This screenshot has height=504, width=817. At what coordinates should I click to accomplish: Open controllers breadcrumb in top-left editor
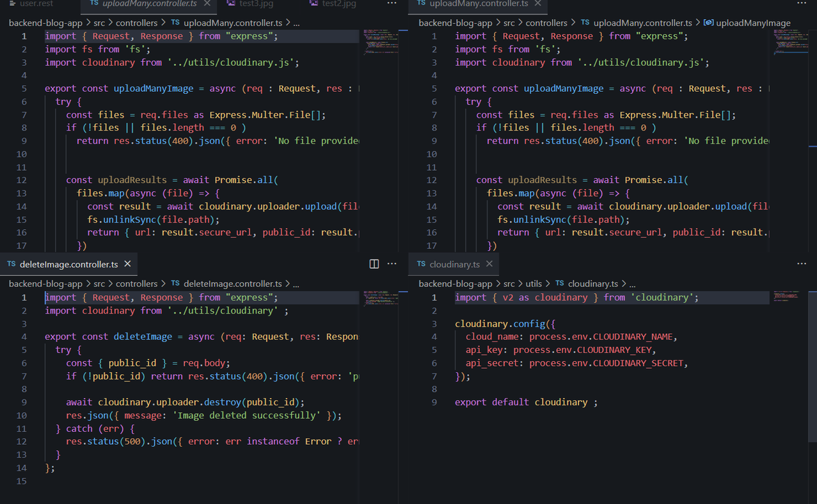(x=136, y=23)
